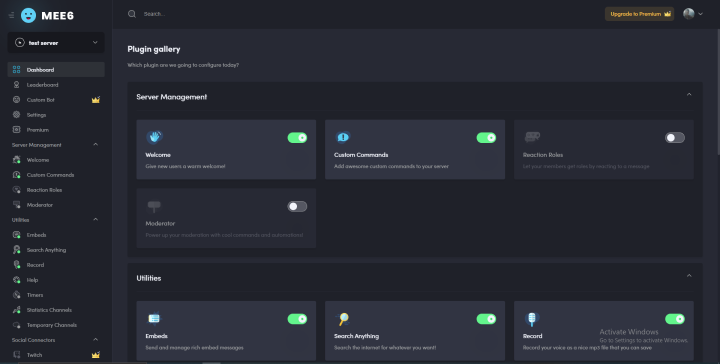This screenshot has width=720, height=364.
Task: Select Premium in the sidebar
Action: pyautogui.click(x=56, y=129)
